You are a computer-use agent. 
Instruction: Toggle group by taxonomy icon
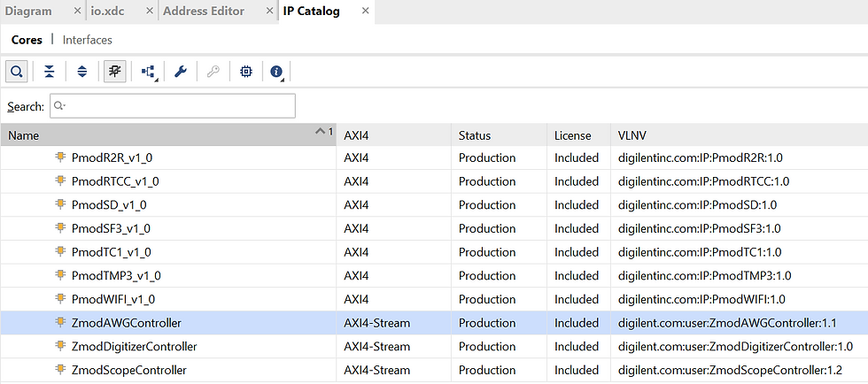click(x=114, y=72)
